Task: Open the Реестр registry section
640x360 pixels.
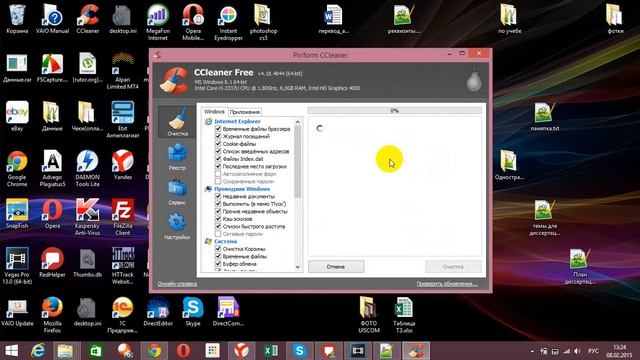Action: (x=177, y=157)
